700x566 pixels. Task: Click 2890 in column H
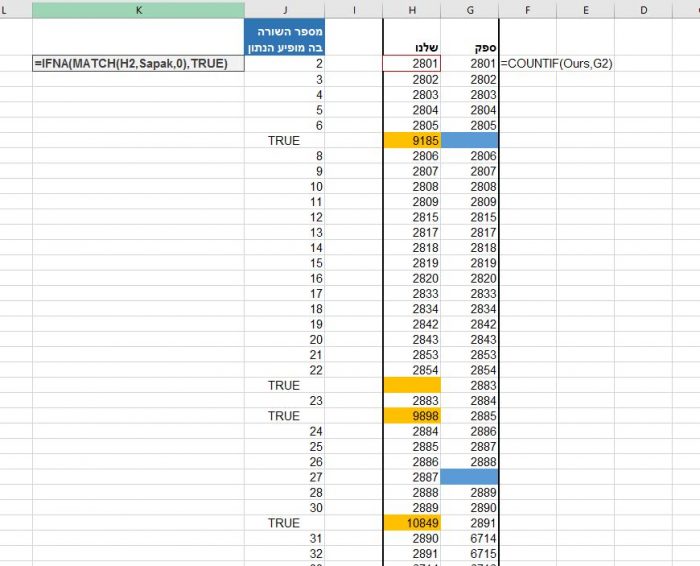(x=412, y=538)
